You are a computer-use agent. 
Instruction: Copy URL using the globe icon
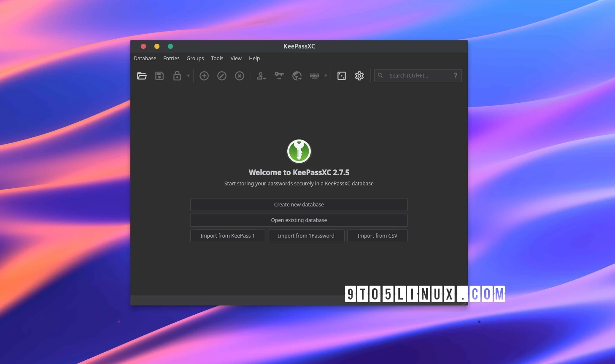coord(297,76)
